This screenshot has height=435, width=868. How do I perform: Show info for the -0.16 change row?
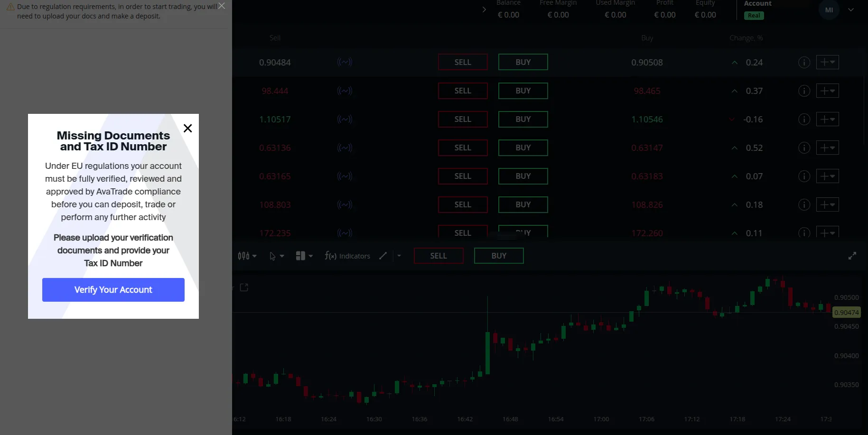(x=804, y=119)
